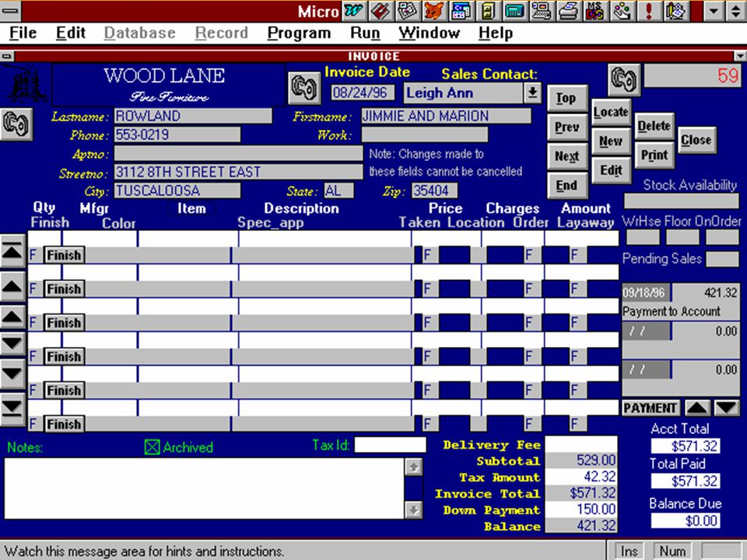Open the Help menu

tap(496, 33)
